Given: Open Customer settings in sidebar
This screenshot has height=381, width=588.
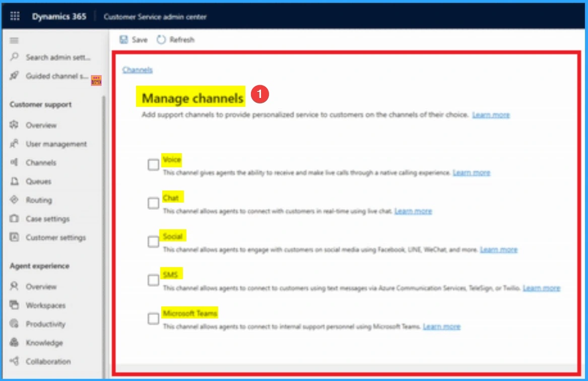Looking at the screenshot, I should 56,238.
